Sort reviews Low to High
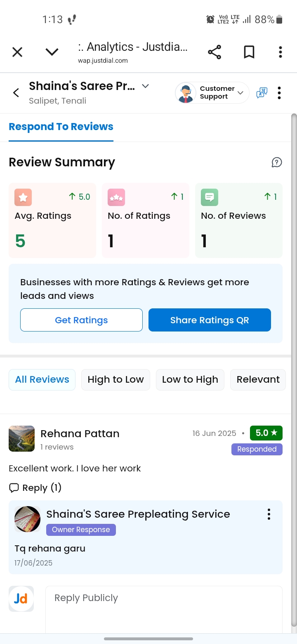297x644 pixels. pyautogui.click(x=190, y=380)
